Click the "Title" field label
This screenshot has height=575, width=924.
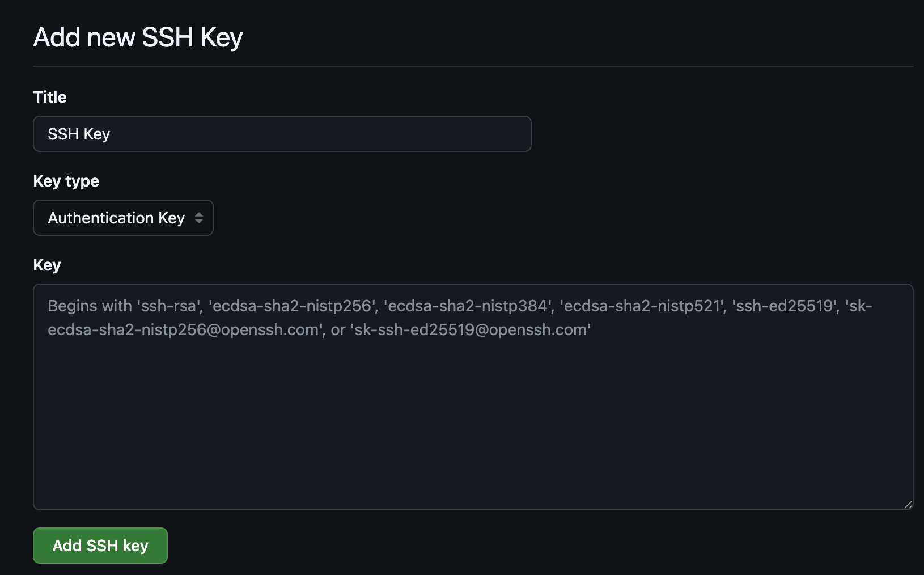pyautogui.click(x=50, y=97)
